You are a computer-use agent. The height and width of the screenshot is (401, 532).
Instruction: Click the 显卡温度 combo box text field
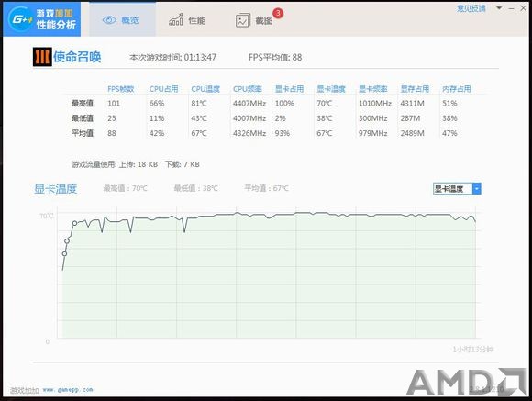[452, 188]
